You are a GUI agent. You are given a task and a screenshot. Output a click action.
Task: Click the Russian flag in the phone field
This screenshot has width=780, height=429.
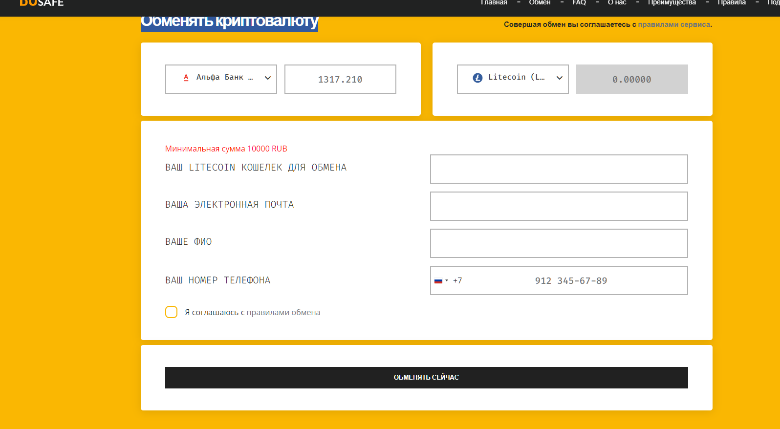point(438,281)
